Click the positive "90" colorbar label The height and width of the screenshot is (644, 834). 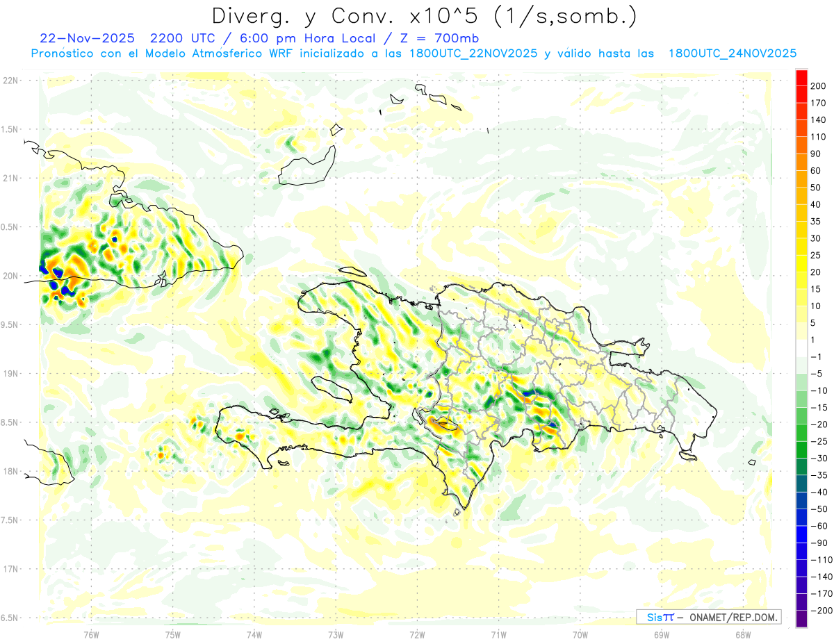(817, 154)
